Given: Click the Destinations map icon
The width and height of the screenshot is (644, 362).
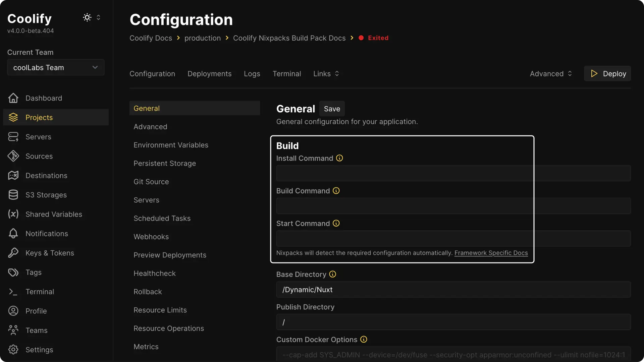Looking at the screenshot, I should pos(13,175).
